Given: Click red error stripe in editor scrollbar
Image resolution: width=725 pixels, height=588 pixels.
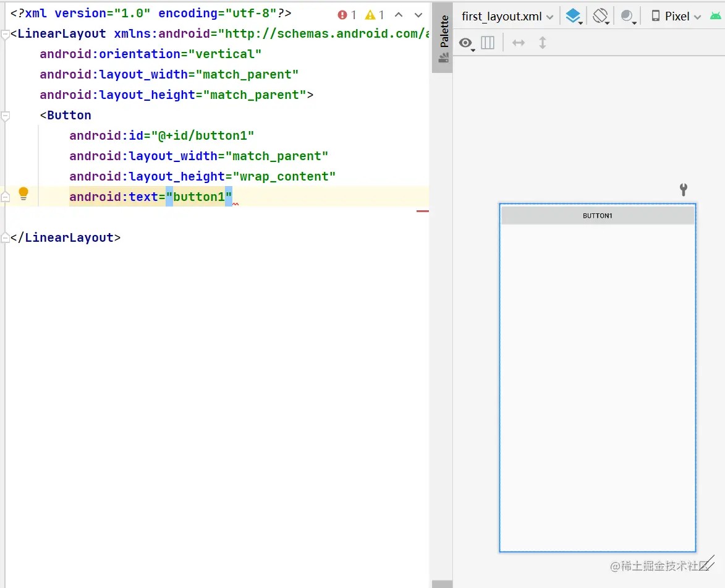Looking at the screenshot, I should [x=423, y=211].
